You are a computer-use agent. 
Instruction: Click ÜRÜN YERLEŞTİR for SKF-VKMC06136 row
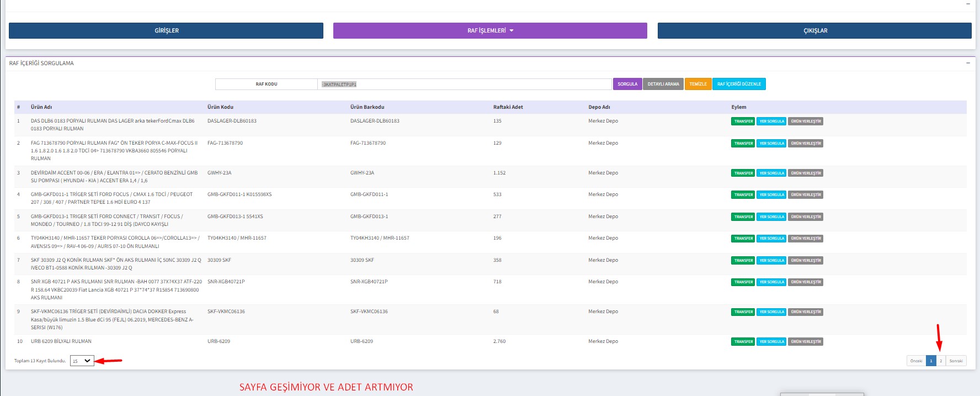(x=806, y=312)
